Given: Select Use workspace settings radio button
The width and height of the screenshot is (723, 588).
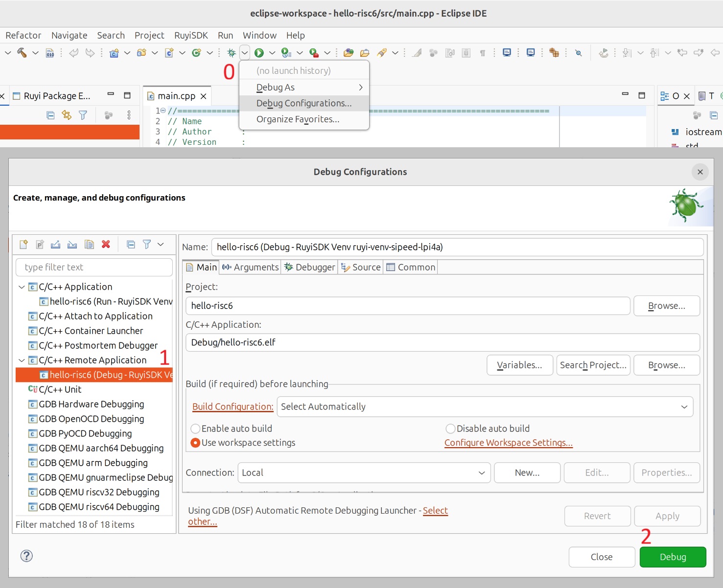Looking at the screenshot, I should [195, 443].
